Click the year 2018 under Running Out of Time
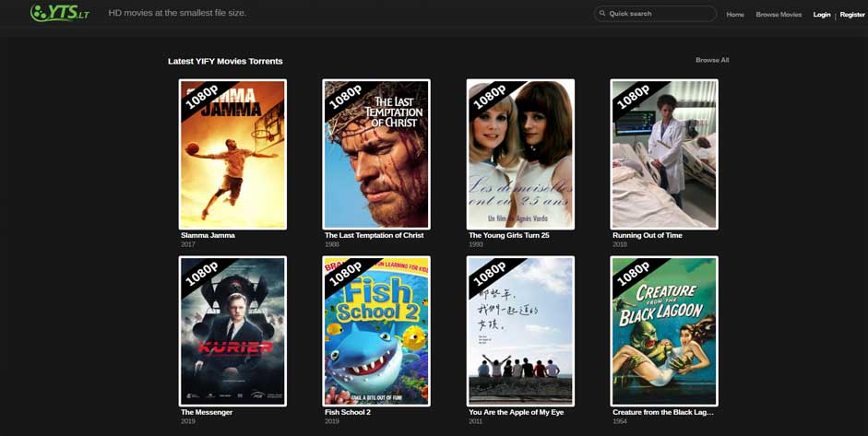The width and height of the screenshot is (868, 436). (x=620, y=244)
